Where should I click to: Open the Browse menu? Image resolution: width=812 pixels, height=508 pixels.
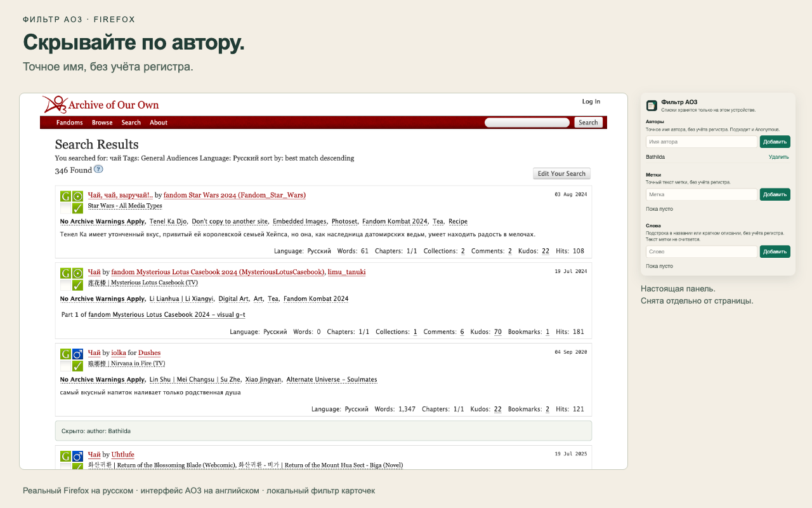point(102,123)
